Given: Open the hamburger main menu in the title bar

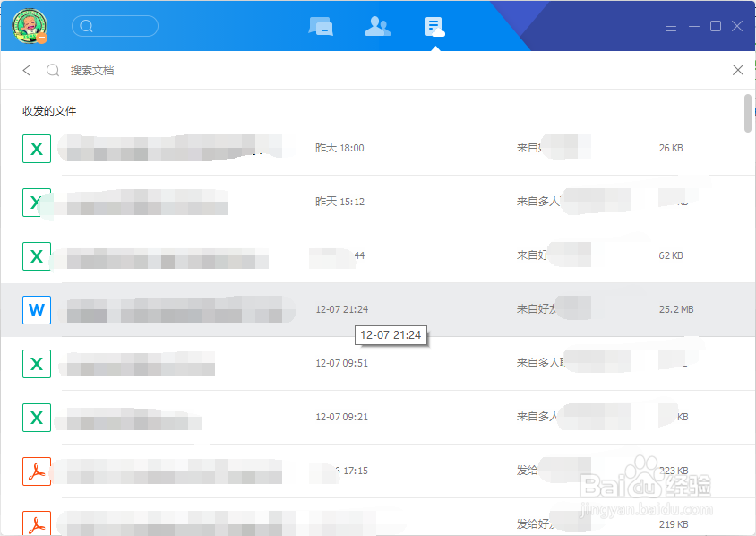Looking at the screenshot, I should (x=671, y=26).
